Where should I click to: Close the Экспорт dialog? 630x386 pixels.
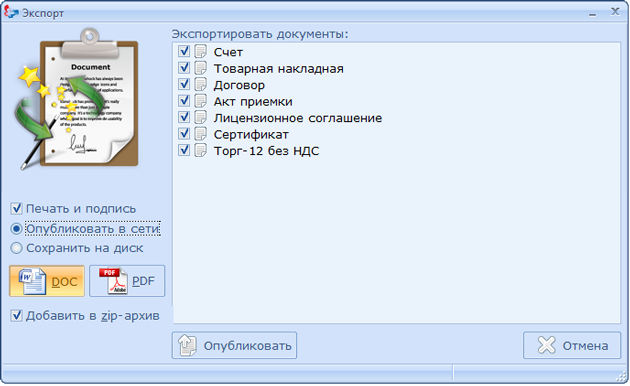click(x=615, y=12)
